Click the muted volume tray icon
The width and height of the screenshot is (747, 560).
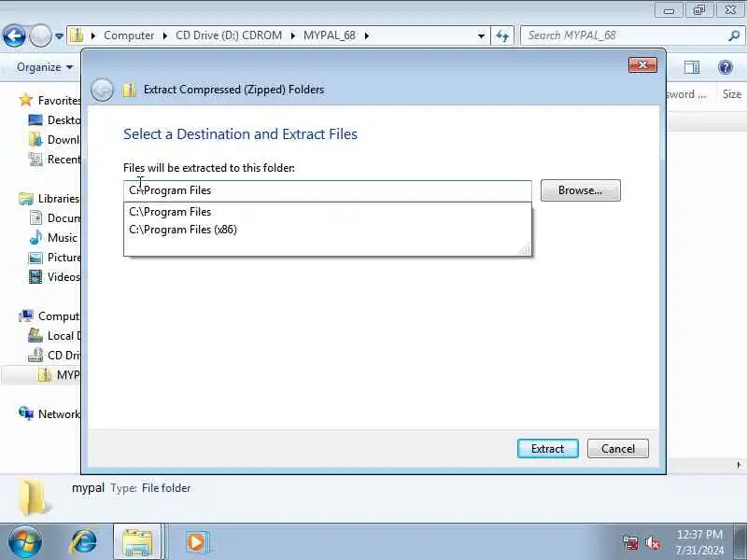pos(652,543)
